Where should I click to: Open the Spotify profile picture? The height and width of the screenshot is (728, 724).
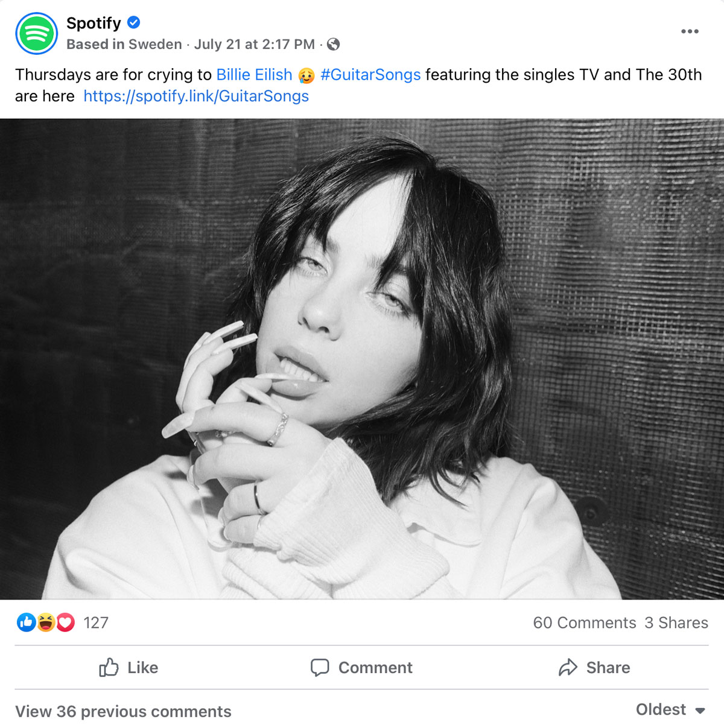[36, 33]
